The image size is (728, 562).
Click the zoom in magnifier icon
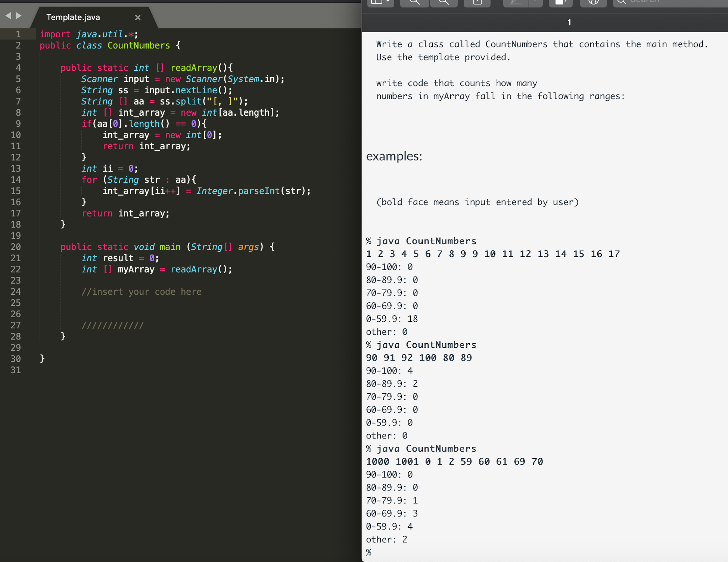point(444,2)
